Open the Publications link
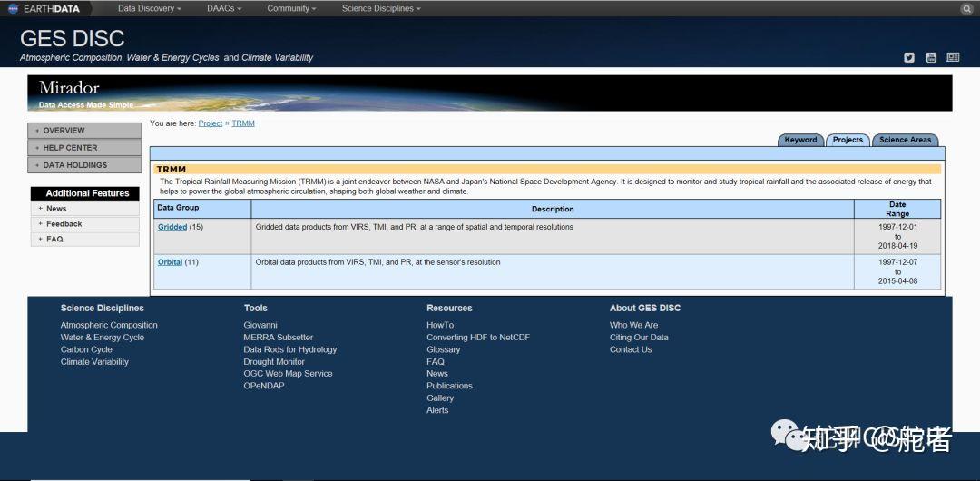The image size is (980, 481). 449,386
